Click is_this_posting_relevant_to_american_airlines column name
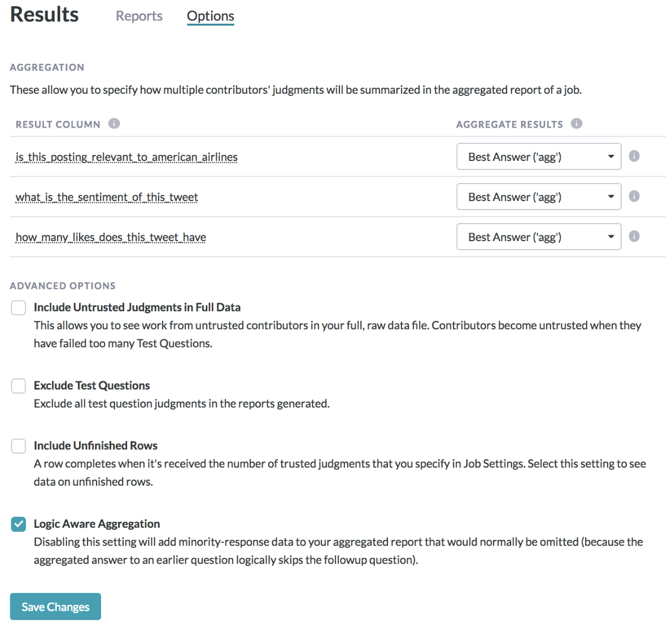This screenshot has height=628, width=672. (126, 158)
